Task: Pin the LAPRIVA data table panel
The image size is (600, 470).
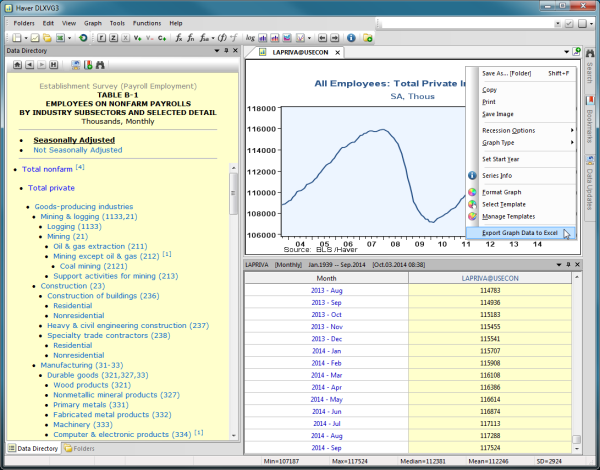Action: (x=568, y=264)
